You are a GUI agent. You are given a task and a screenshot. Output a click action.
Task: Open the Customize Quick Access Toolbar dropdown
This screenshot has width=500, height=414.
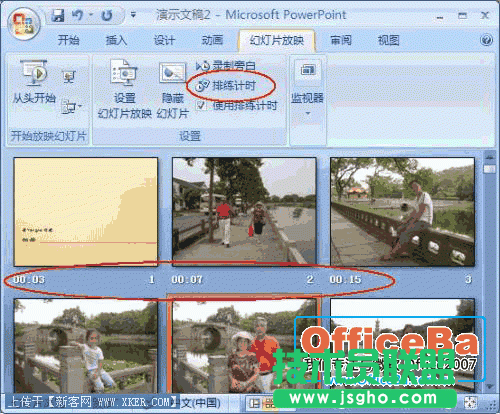point(133,15)
